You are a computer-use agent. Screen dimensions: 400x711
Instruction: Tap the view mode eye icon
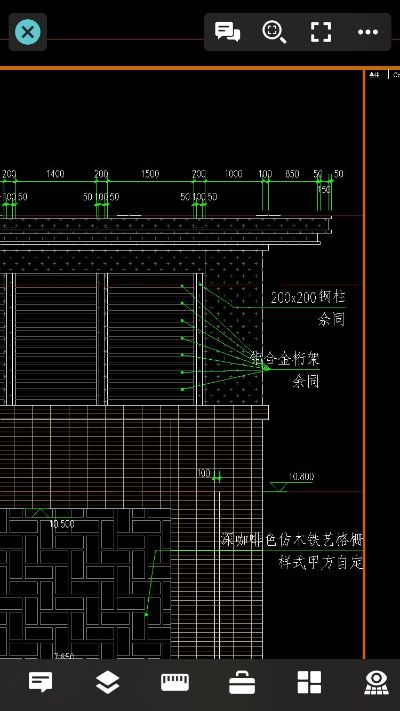pos(376,682)
